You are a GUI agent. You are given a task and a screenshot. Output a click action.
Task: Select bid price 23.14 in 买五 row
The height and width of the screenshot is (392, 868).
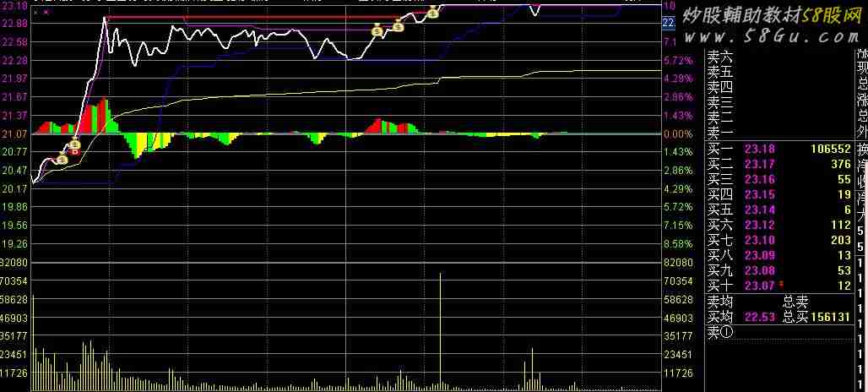(760, 210)
